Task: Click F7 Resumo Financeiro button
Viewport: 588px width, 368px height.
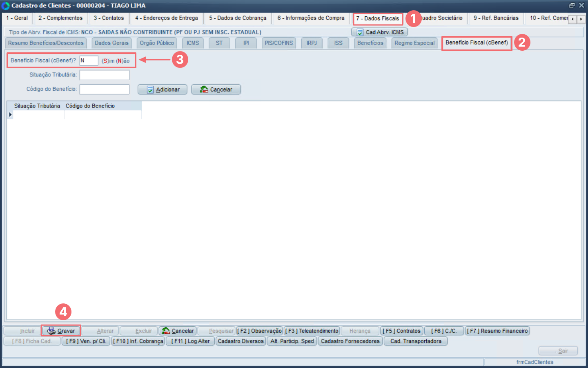Action: click(x=497, y=331)
